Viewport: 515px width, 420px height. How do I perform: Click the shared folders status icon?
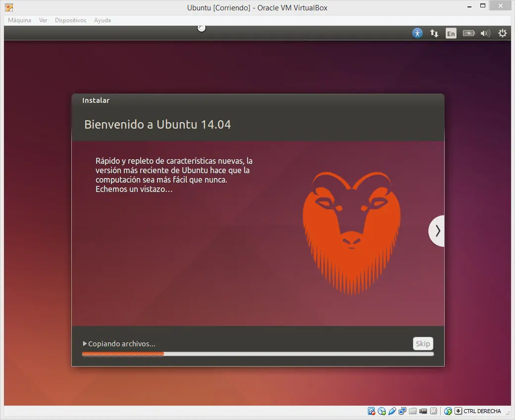tap(413, 411)
